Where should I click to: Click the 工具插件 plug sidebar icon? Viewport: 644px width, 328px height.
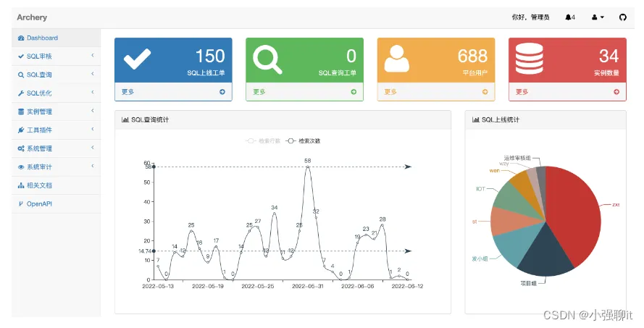click(x=21, y=130)
